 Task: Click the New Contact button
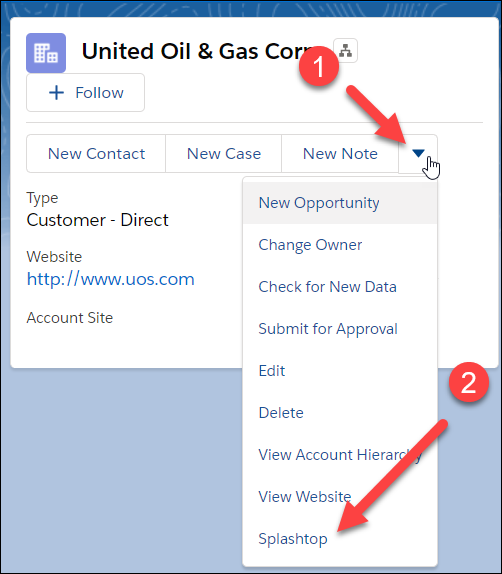point(96,153)
